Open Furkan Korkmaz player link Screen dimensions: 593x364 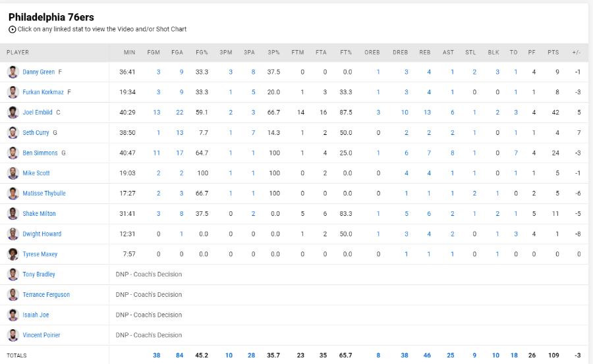click(43, 92)
